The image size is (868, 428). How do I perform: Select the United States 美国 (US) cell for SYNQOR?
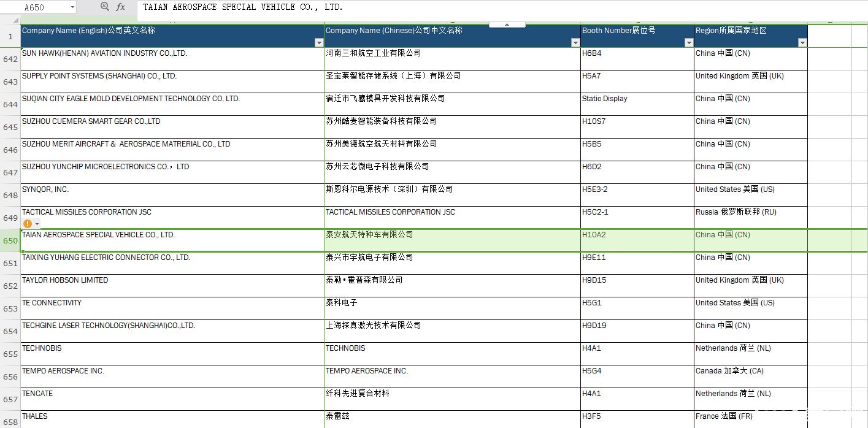(751, 195)
